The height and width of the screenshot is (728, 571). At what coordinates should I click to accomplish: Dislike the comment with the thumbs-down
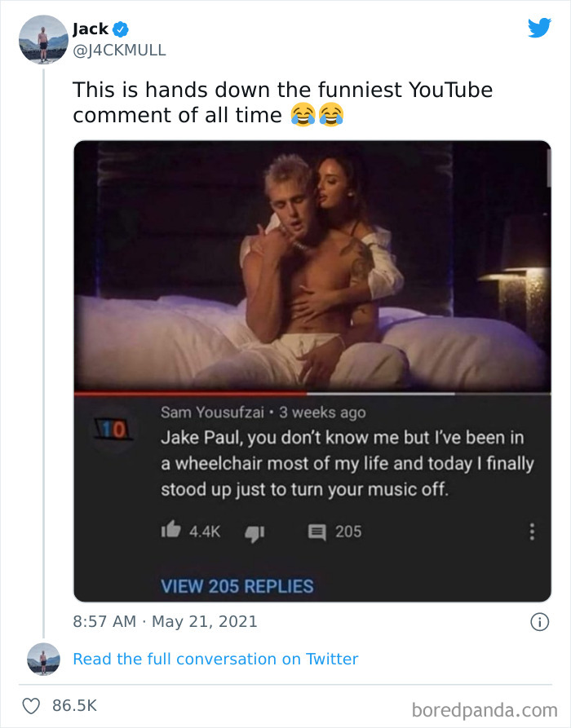(x=255, y=532)
